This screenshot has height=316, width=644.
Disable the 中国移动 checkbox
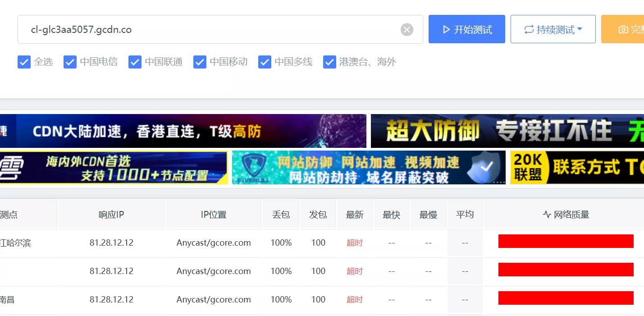(200, 62)
